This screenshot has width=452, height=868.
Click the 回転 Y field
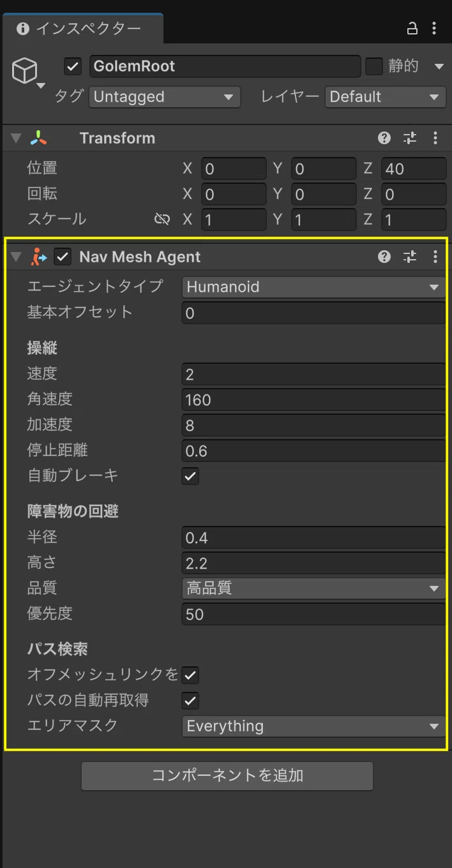point(324,194)
